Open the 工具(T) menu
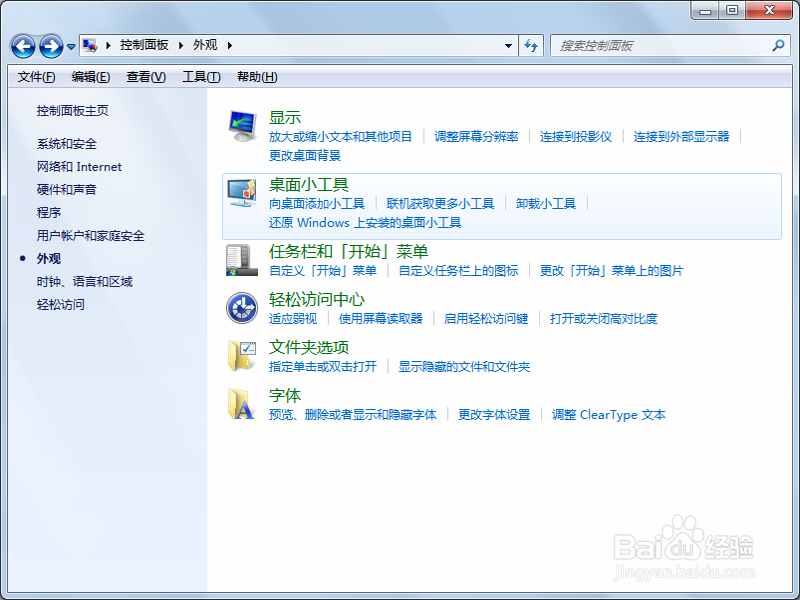Image resolution: width=800 pixels, height=600 pixels. (x=202, y=77)
